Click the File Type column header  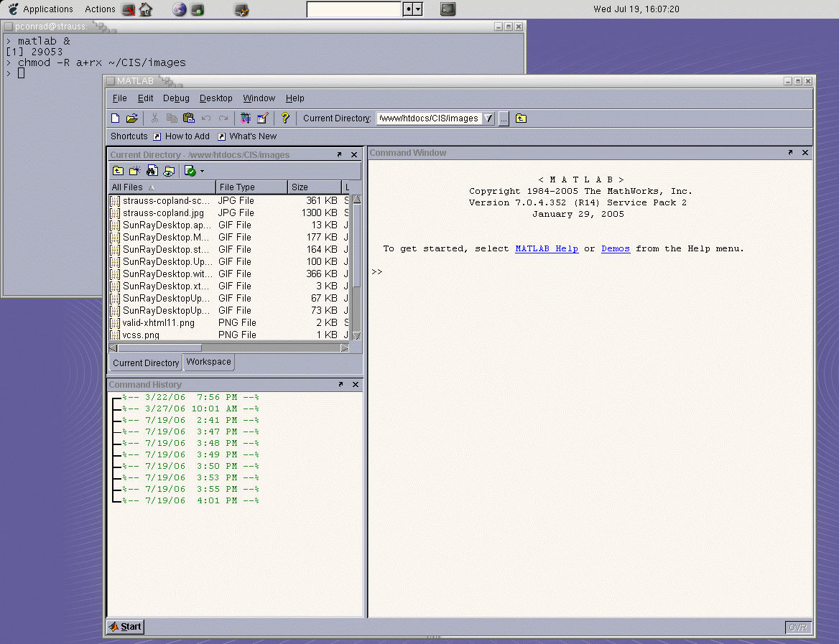point(251,187)
